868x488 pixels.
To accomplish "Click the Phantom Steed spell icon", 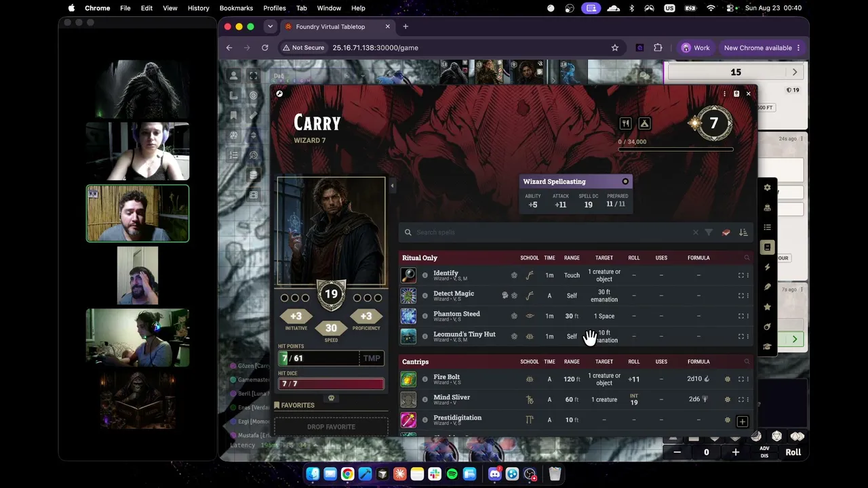I will [408, 316].
